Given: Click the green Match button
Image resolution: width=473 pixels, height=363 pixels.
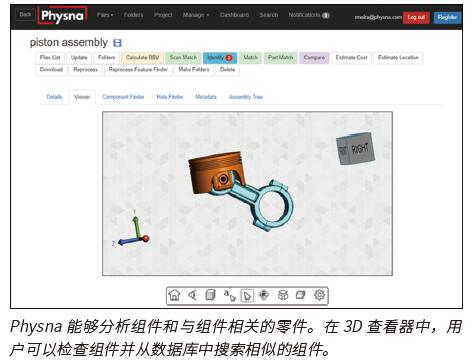Looking at the screenshot, I should pyautogui.click(x=250, y=57).
